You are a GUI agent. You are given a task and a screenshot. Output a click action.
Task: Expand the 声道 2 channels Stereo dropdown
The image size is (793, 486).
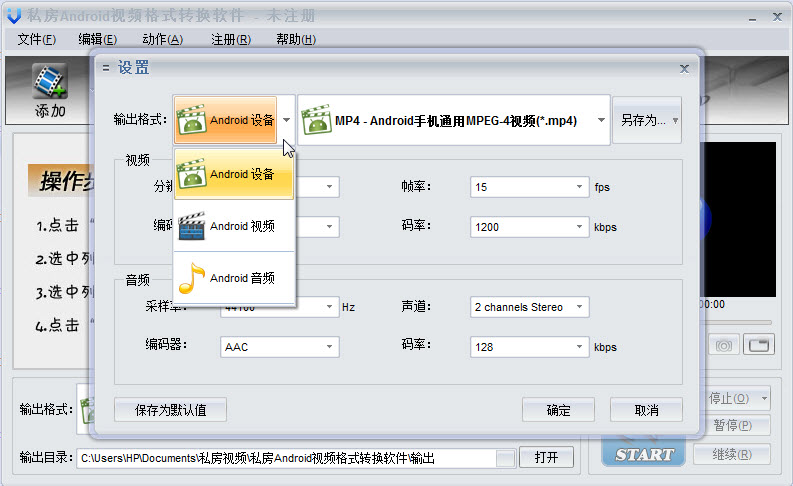coord(579,306)
